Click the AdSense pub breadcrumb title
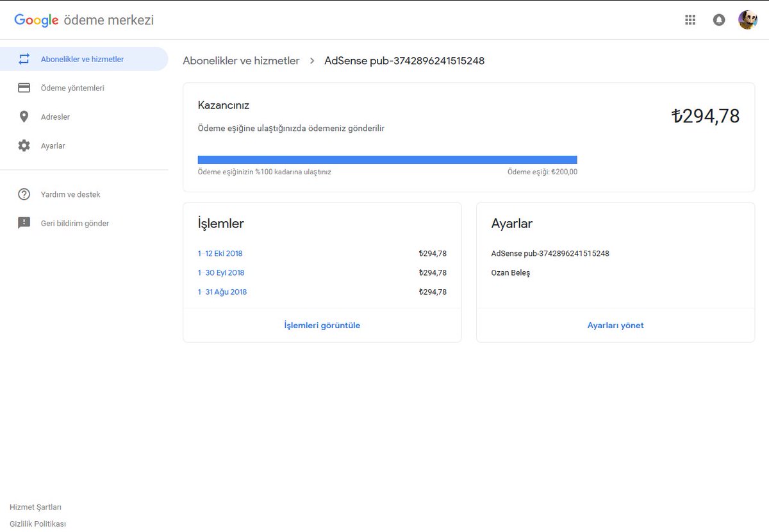This screenshot has width=769, height=532. [404, 61]
